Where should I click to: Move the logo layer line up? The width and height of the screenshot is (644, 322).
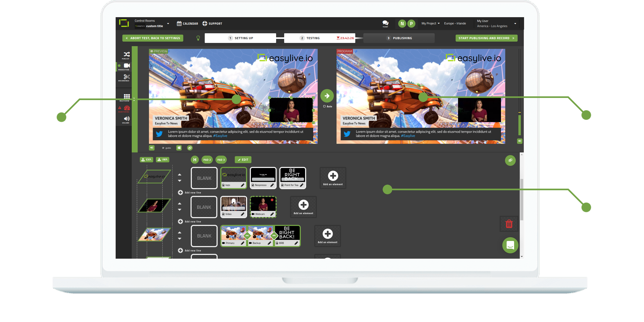point(180,175)
